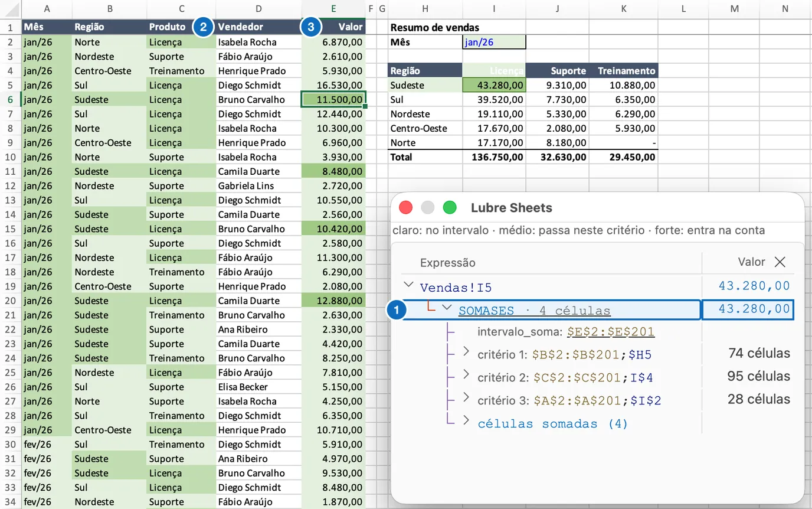Viewport: 812px width, 509px height.
Task: Select the Suporte header in summary table
Action: pos(558,70)
